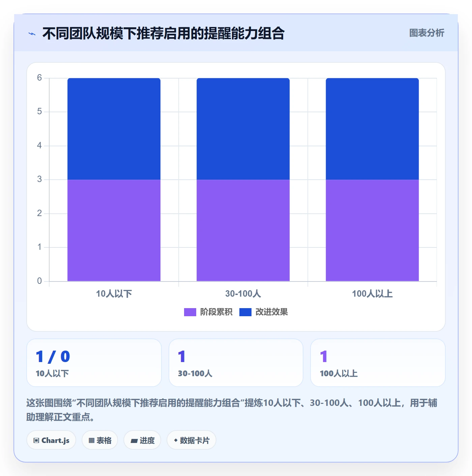Toggle the 改进效果 legend item

(x=264, y=312)
